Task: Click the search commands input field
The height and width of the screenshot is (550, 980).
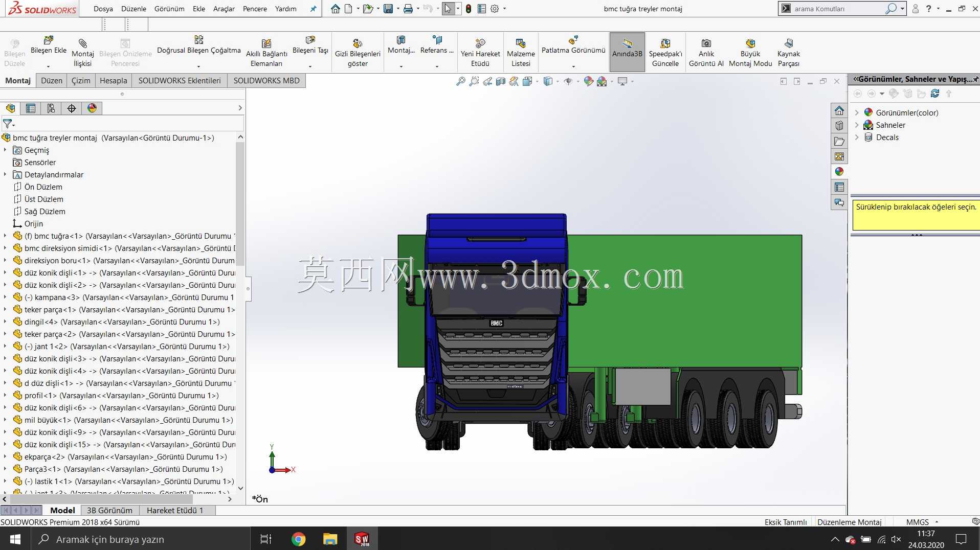Action: coord(838,9)
